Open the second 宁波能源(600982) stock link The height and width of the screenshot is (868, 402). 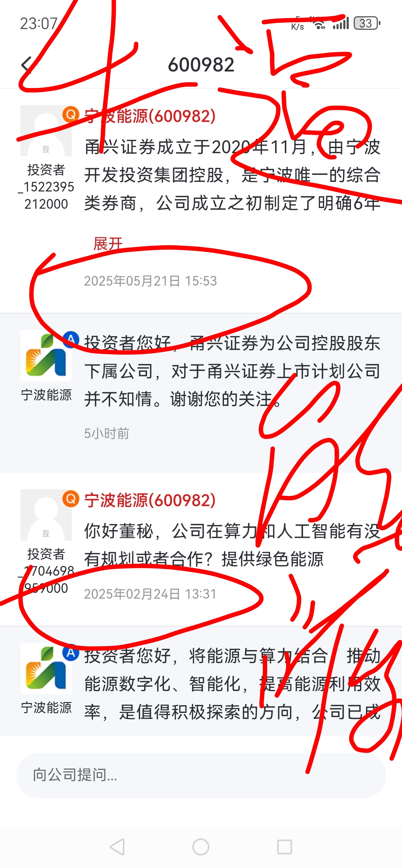coord(150,500)
